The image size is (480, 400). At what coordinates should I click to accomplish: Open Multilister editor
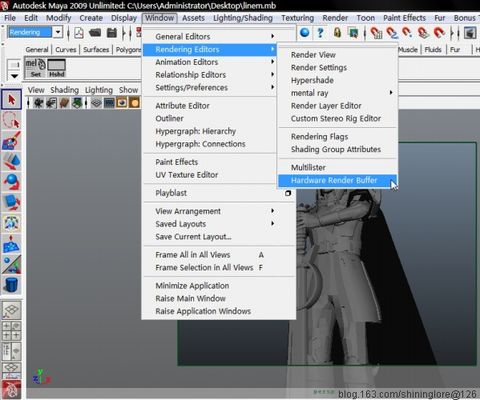338,167
